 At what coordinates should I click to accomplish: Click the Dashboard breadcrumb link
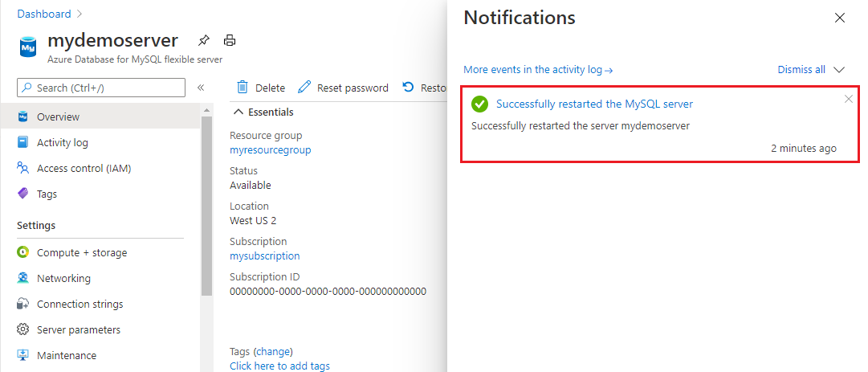44,14
